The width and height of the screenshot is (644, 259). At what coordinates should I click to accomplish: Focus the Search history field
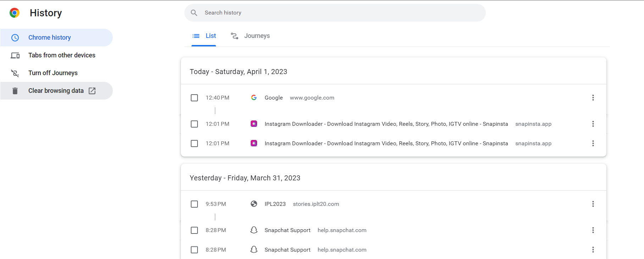[335, 13]
